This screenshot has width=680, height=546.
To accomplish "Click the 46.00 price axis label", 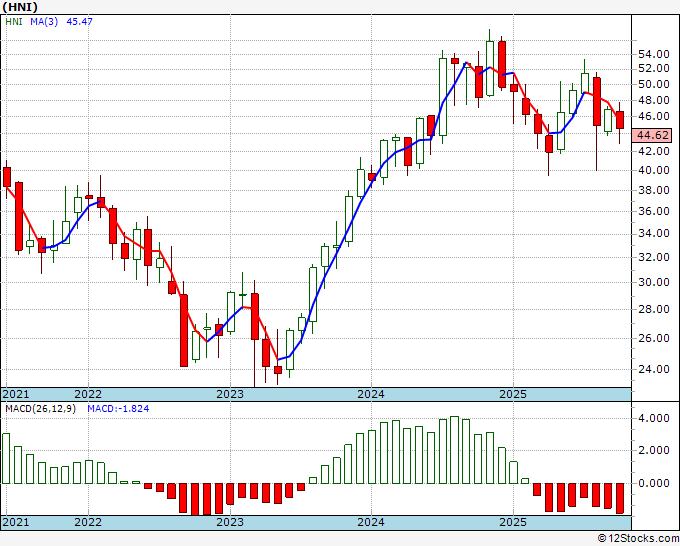I will pyautogui.click(x=654, y=116).
